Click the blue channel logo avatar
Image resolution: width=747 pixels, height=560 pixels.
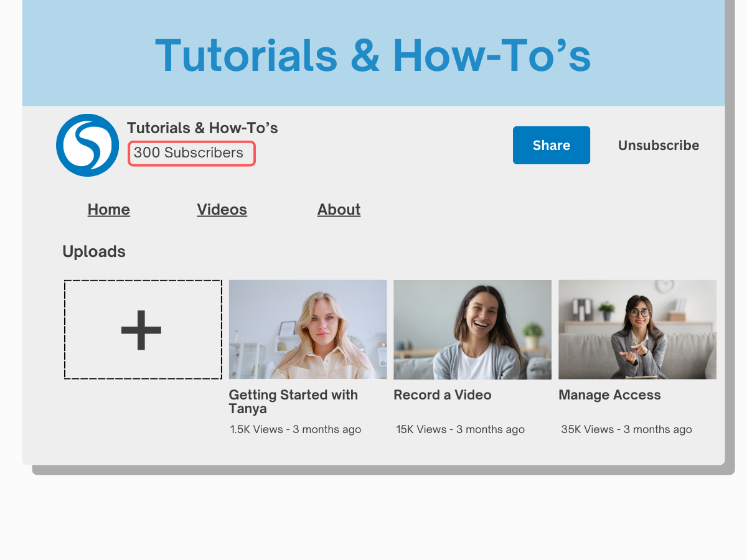[87, 145]
